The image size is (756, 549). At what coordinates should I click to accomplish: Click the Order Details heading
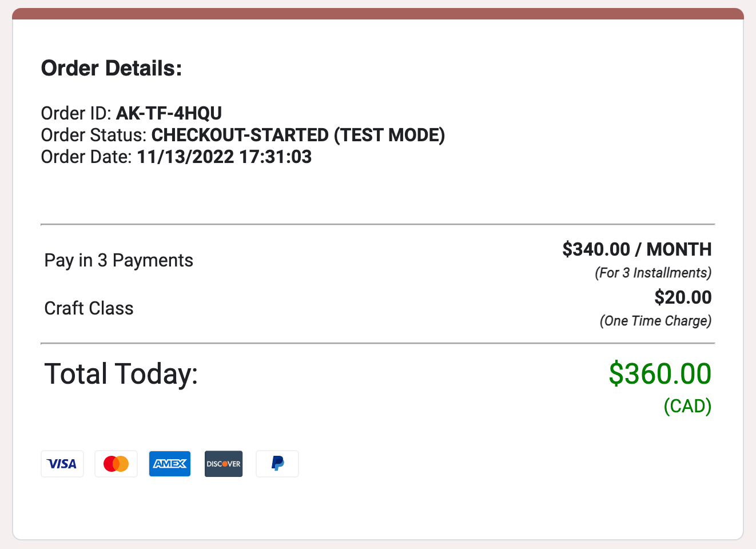(x=111, y=67)
